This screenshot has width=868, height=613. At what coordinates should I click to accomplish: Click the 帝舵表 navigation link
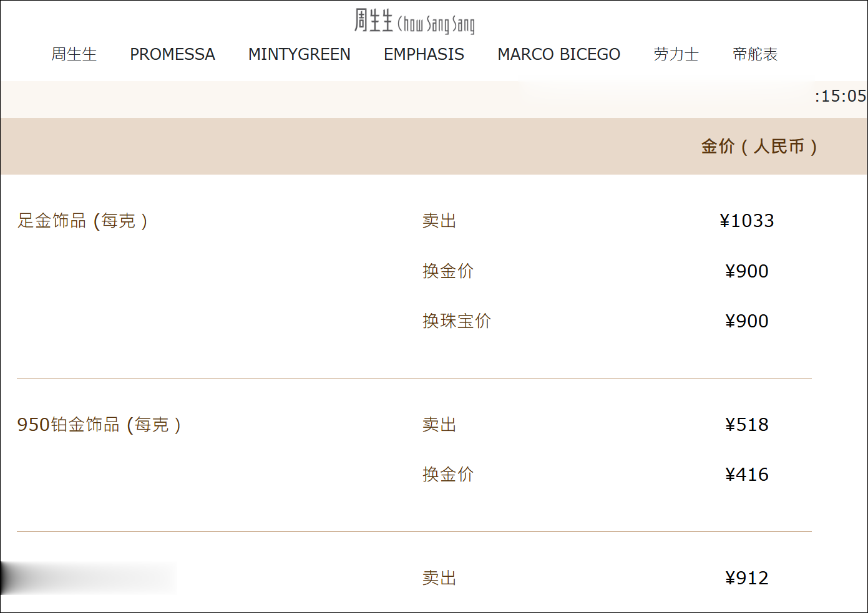(755, 54)
